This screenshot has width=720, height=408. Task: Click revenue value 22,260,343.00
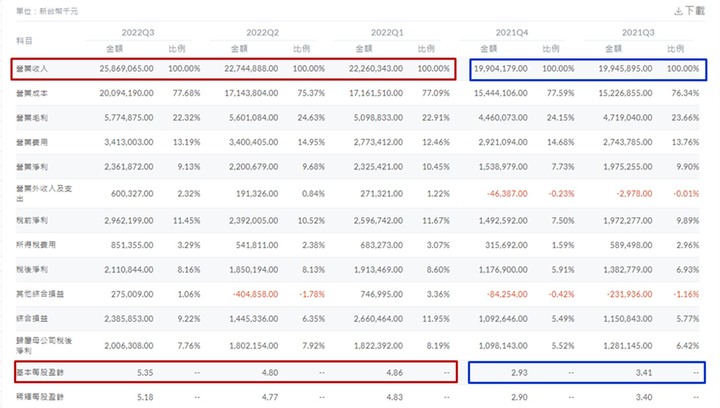click(376, 68)
